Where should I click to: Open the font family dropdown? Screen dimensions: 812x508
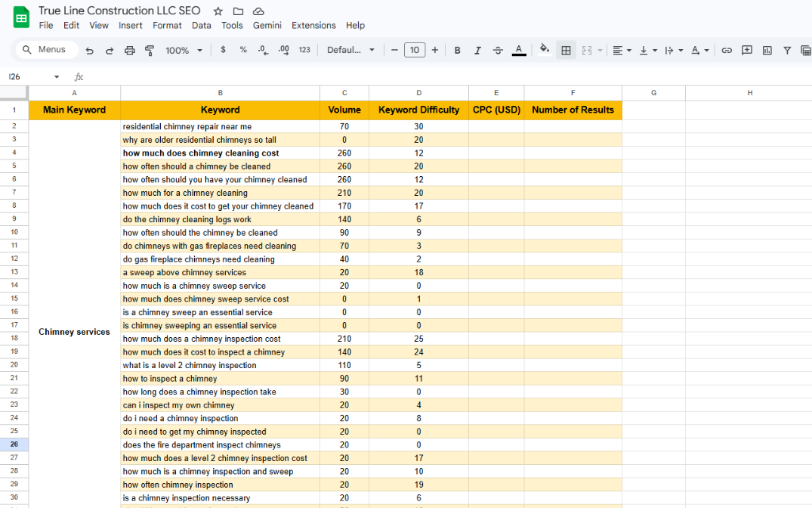(350, 51)
